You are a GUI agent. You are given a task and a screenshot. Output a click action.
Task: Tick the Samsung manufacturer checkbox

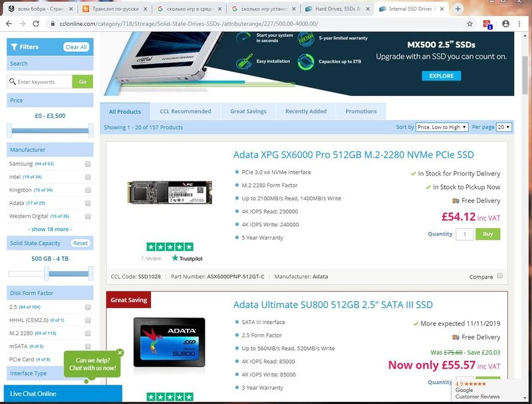pyautogui.click(x=88, y=164)
